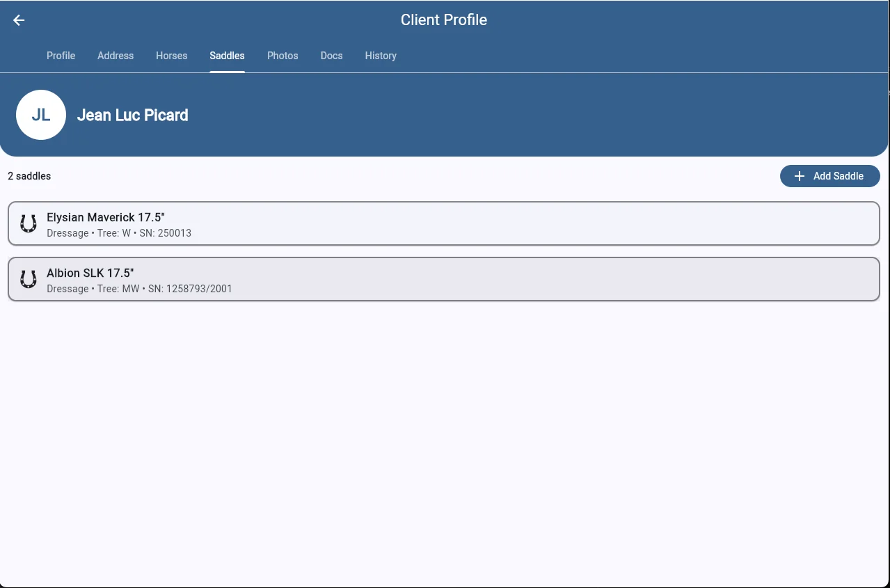Click the horseshoe icon beside Albion SLK

pyautogui.click(x=29, y=279)
